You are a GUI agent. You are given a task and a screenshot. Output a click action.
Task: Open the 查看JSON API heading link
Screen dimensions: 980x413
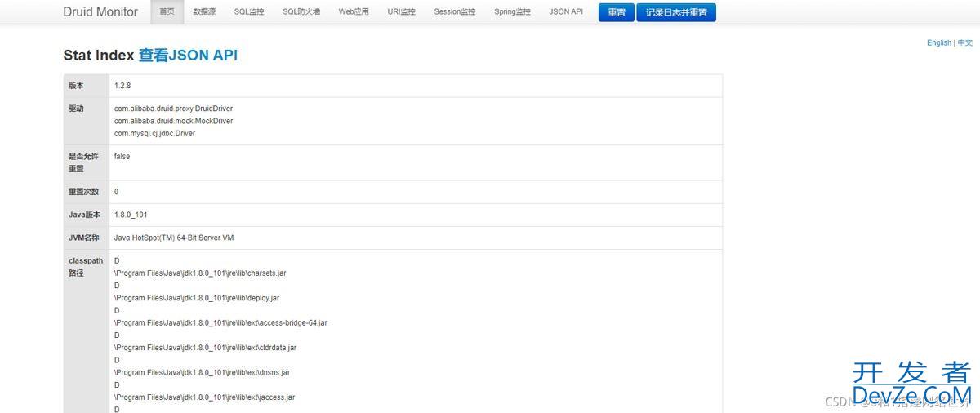[x=188, y=56]
